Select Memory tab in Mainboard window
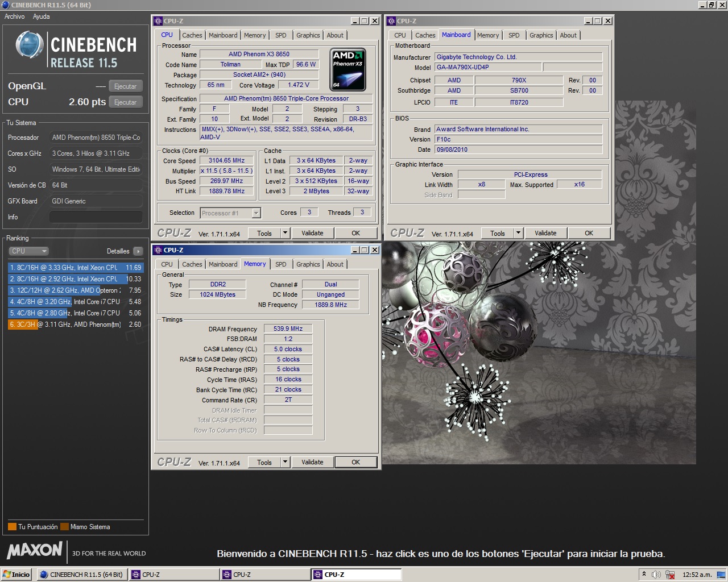This screenshot has height=582, width=728. [488, 35]
